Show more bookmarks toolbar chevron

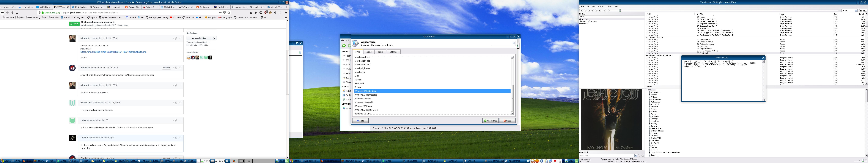tap(285, 17)
